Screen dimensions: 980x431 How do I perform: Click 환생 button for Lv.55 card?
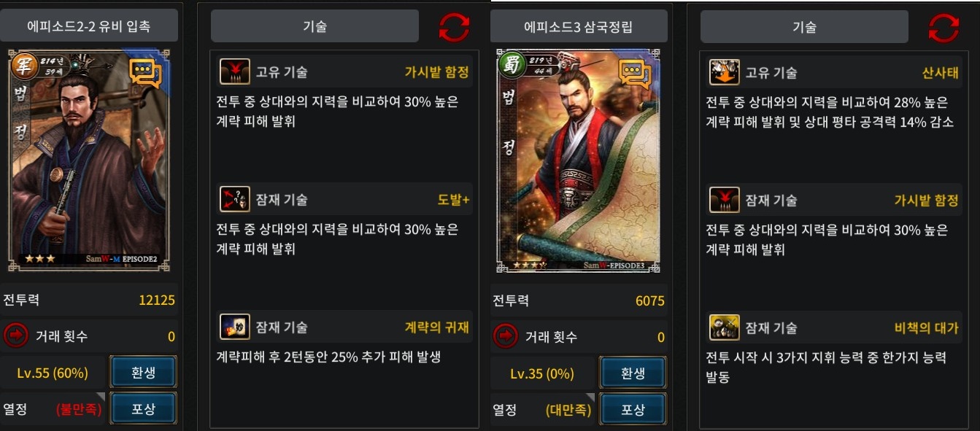click(143, 373)
